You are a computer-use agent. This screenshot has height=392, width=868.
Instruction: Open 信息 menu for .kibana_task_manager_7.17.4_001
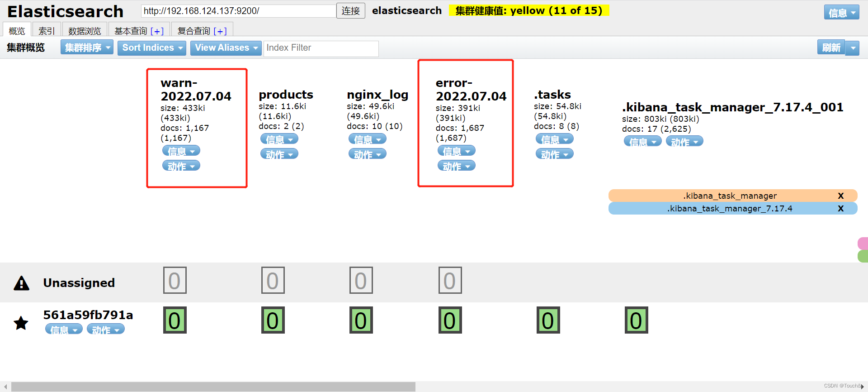[x=642, y=141]
